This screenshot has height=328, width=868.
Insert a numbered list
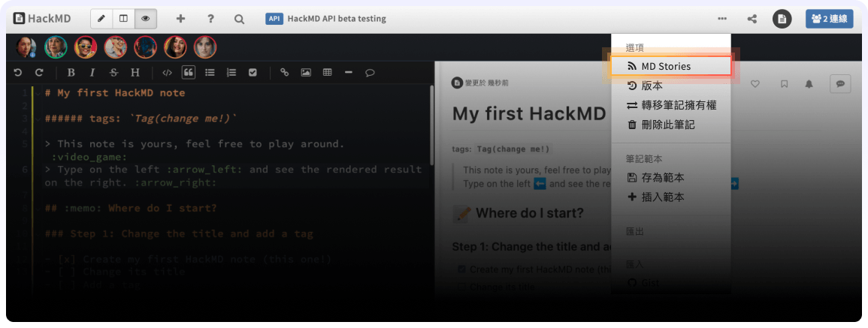pyautogui.click(x=231, y=72)
